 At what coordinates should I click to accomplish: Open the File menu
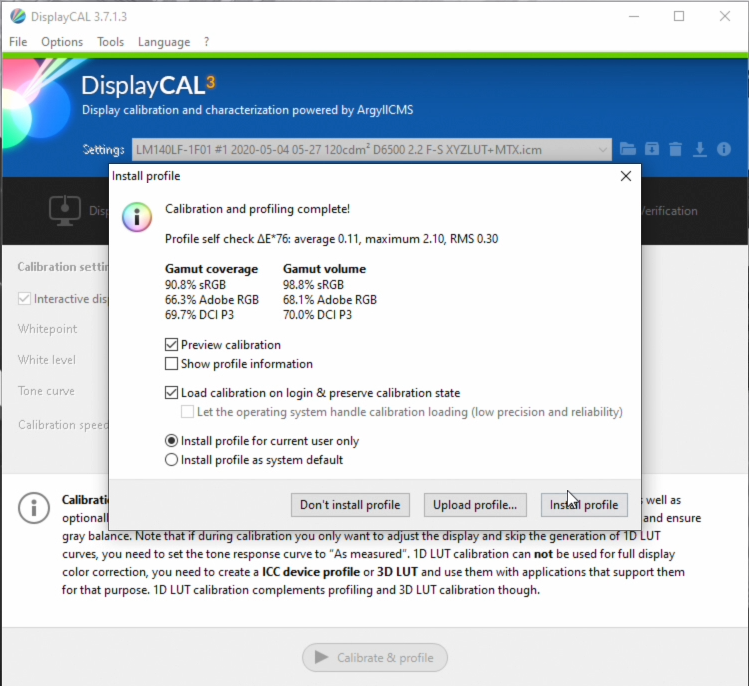tap(18, 42)
